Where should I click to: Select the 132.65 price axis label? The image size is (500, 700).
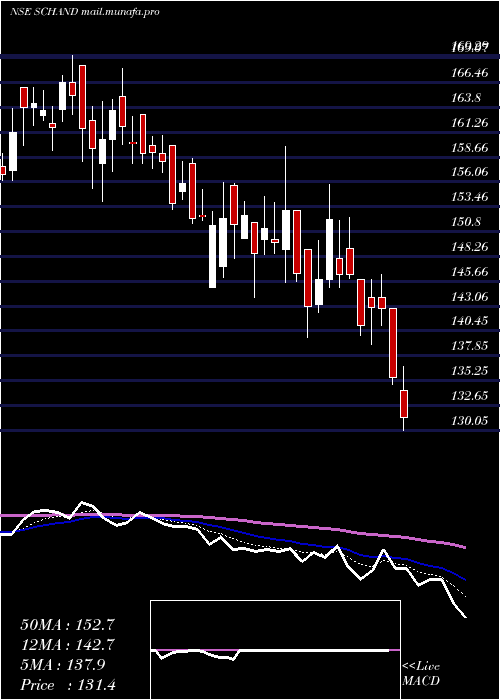[470, 396]
